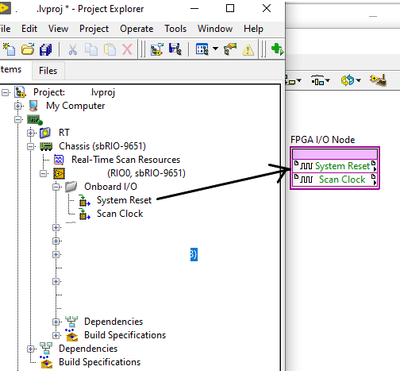This screenshot has width=400, height=371.
Task: Collapse the Onboard I/O folder
Action: tap(56, 187)
